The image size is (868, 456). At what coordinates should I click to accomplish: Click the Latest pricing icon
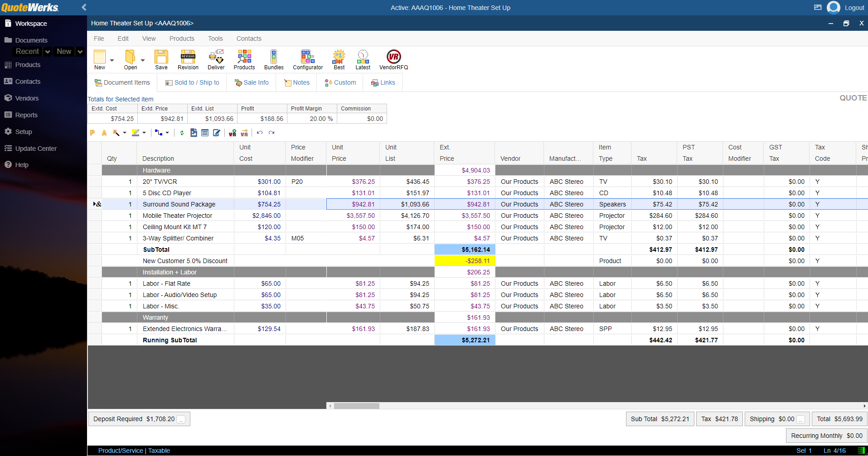pyautogui.click(x=362, y=59)
